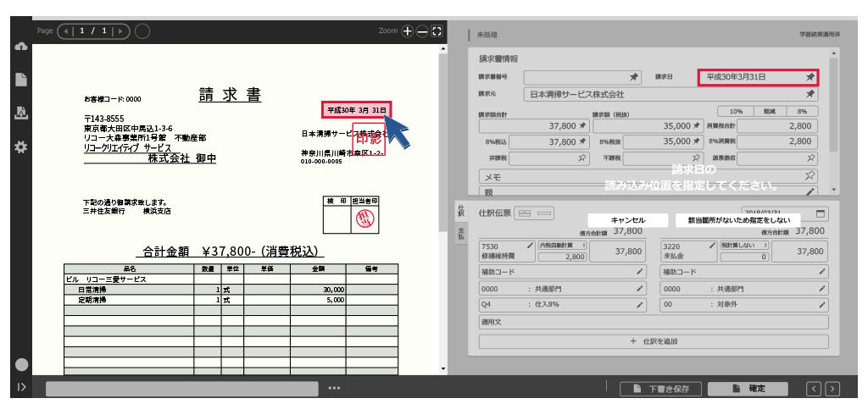Open the calendar icon beside 2018/03/31 date

coord(820,213)
